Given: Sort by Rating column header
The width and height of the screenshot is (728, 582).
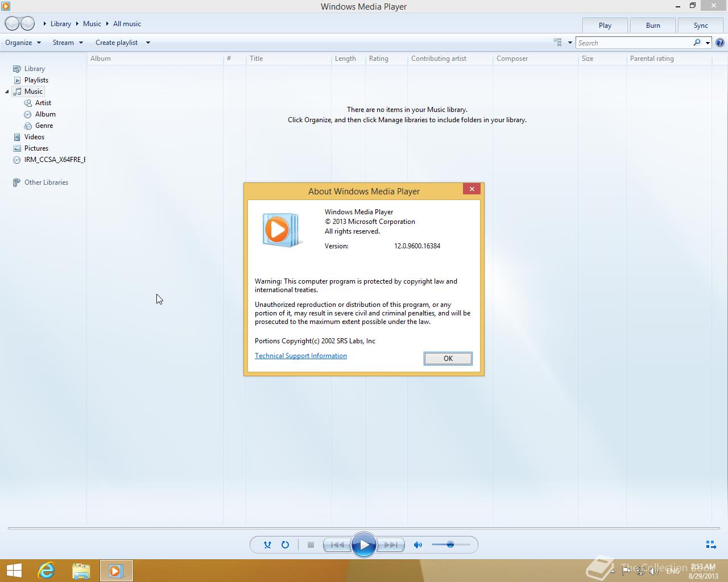Looking at the screenshot, I should coord(386,59).
